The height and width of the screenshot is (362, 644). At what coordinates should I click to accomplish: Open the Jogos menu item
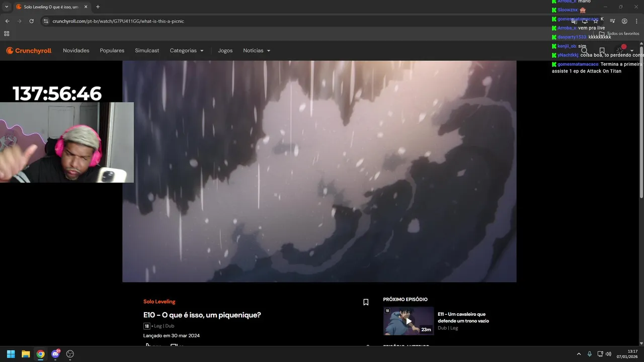[225, 51]
